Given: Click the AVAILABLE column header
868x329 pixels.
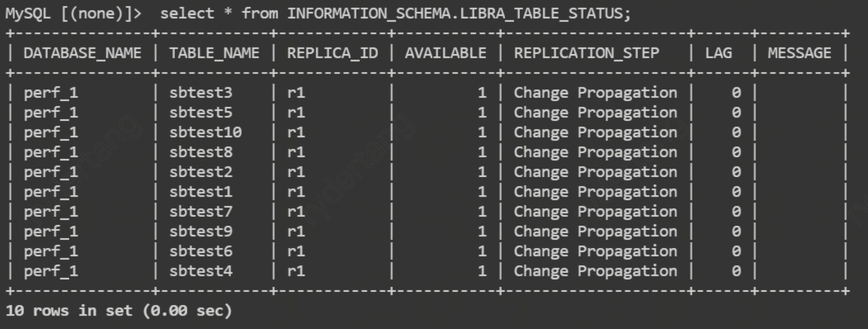Looking at the screenshot, I should click(445, 53).
